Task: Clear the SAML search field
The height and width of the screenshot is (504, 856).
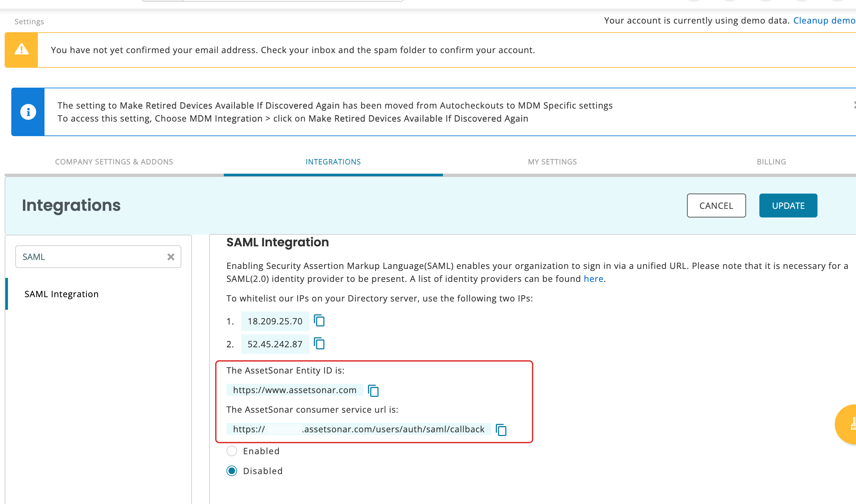Action: click(x=171, y=257)
